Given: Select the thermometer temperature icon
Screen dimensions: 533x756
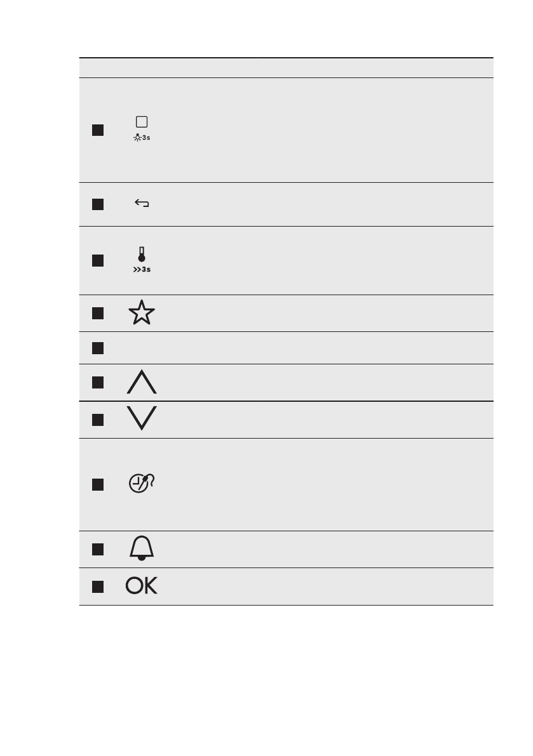Looking at the screenshot, I should (142, 254).
